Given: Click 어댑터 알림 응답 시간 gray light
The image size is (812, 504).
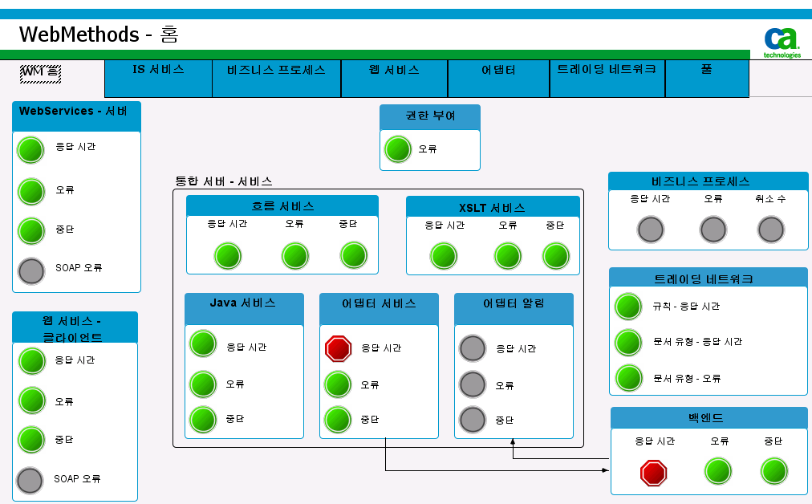Looking at the screenshot, I should click(x=473, y=348).
